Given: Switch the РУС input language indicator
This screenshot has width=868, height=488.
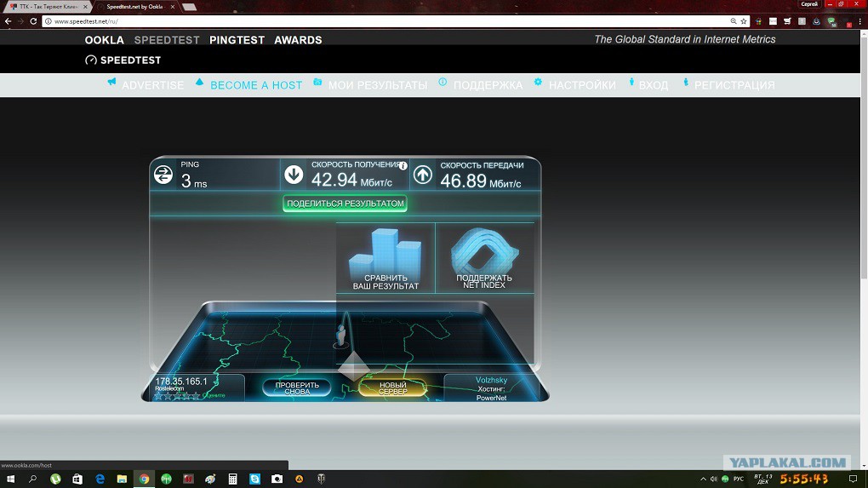Looking at the screenshot, I should tap(739, 479).
